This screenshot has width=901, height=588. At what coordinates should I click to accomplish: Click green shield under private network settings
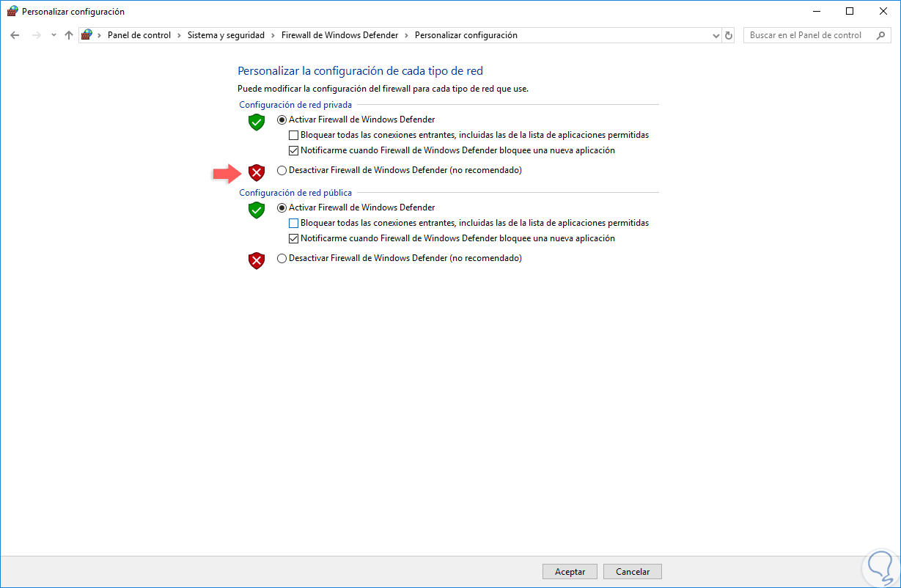(256, 122)
